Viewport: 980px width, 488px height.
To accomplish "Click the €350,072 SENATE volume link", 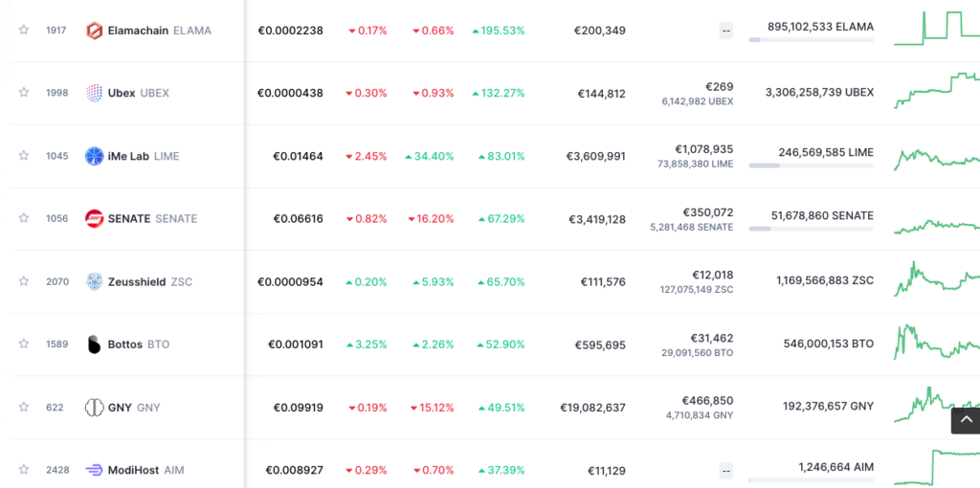I will (707, 212).
